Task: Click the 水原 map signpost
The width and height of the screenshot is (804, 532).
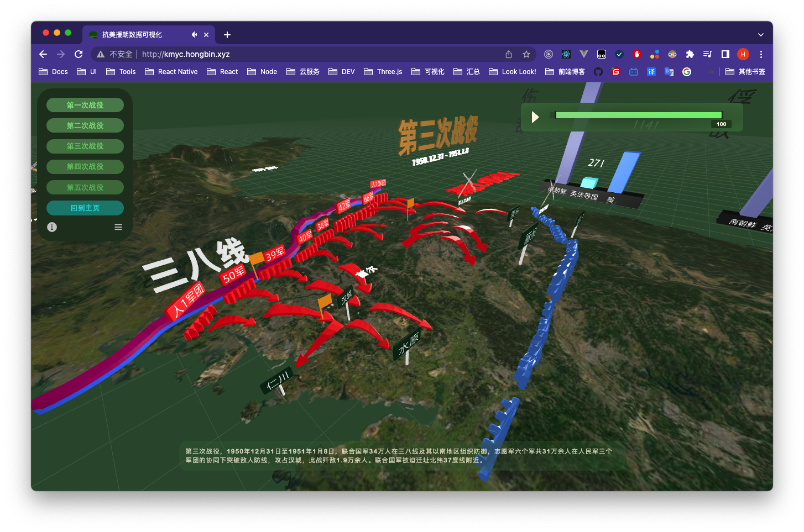Action: tap(408, 345)
